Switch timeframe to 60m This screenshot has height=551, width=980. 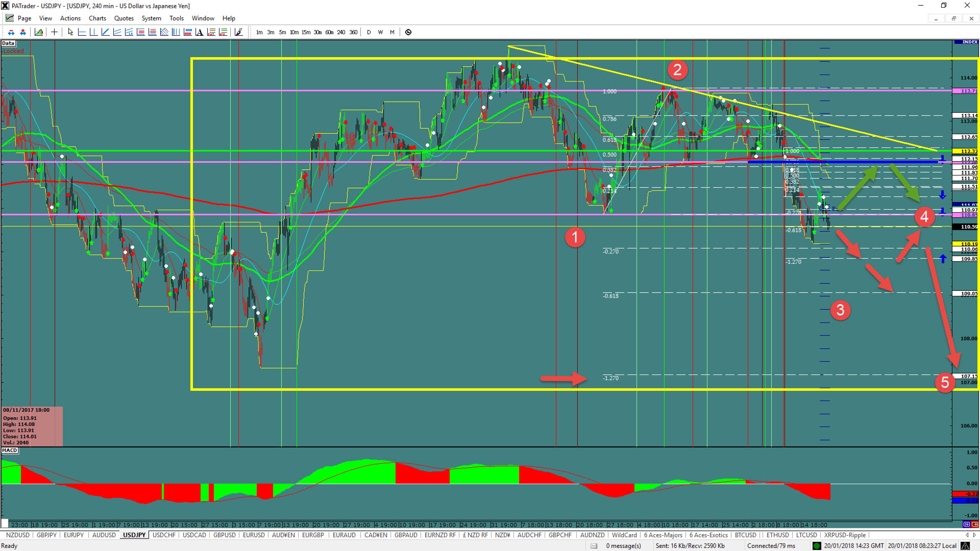329,32
